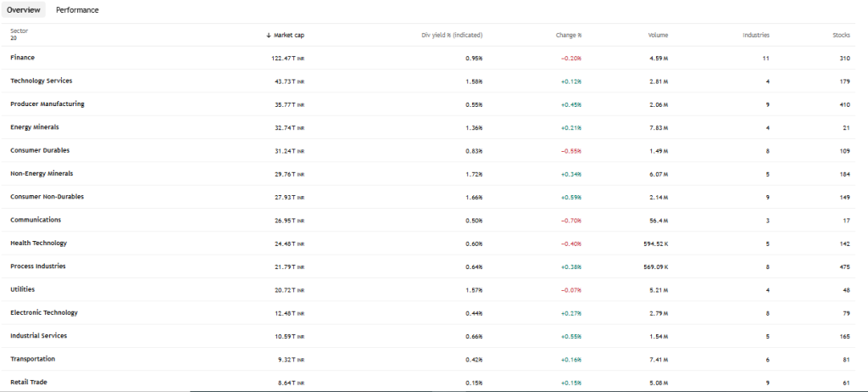Click Process Industries stocks count 475

click(845, 267)
